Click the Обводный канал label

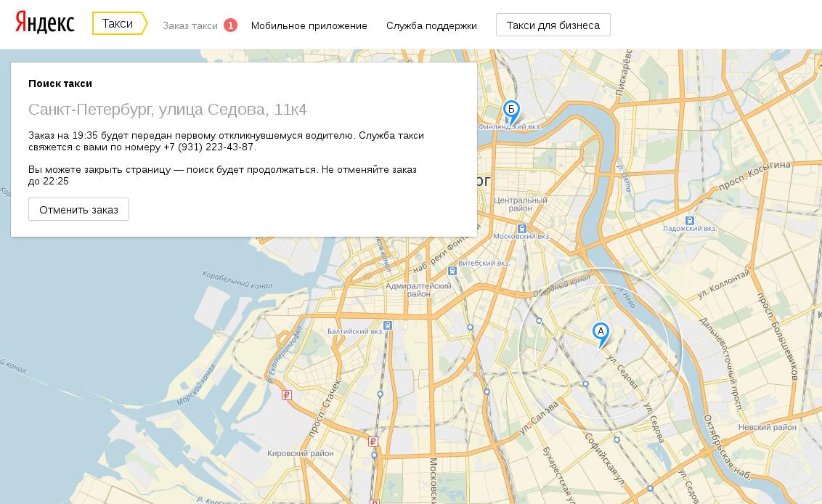point(561,285)
